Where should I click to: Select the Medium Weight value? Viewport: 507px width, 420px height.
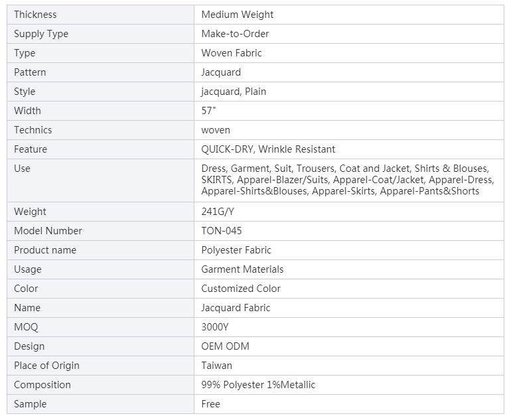(237, 15)
